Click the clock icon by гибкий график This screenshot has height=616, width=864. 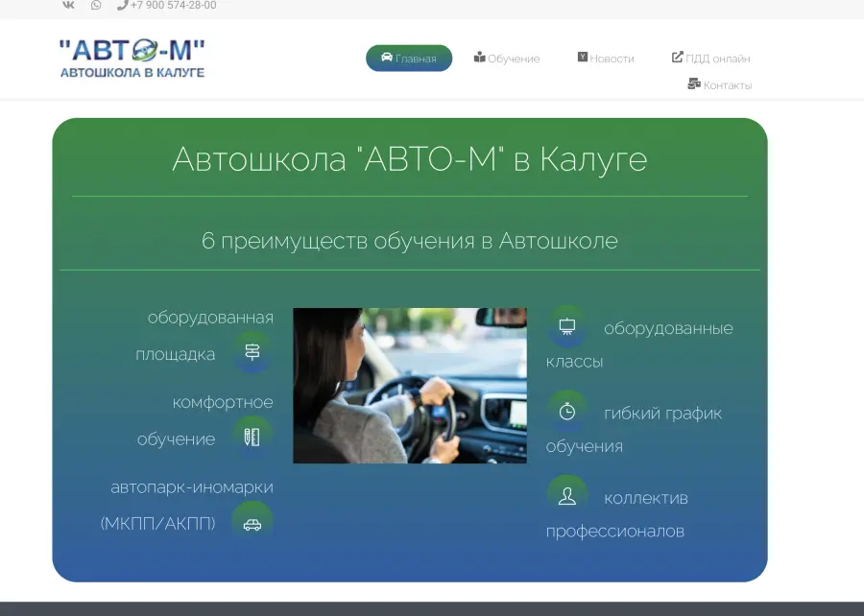pyautogui.click(x=567, y=412)
